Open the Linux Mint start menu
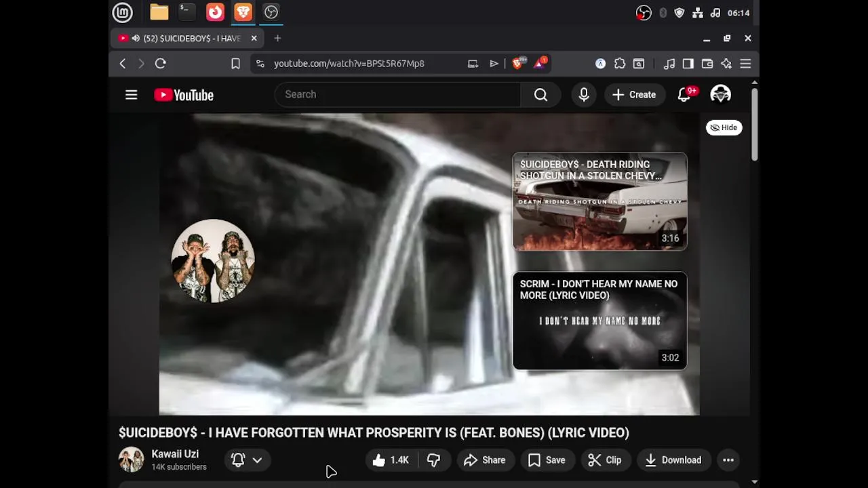Viewport: 868px width, 488px height. click(122, 12)
